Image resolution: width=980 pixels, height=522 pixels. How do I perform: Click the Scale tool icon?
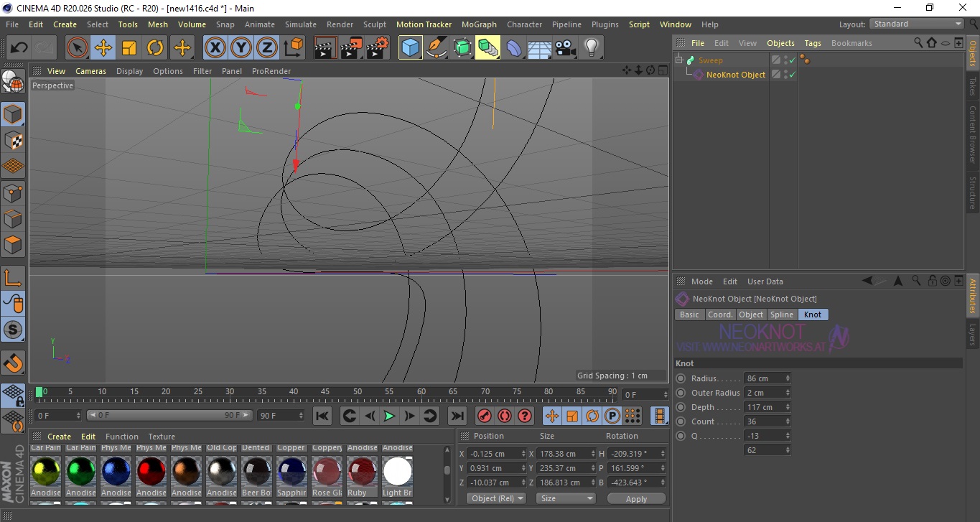coord(129,48)
